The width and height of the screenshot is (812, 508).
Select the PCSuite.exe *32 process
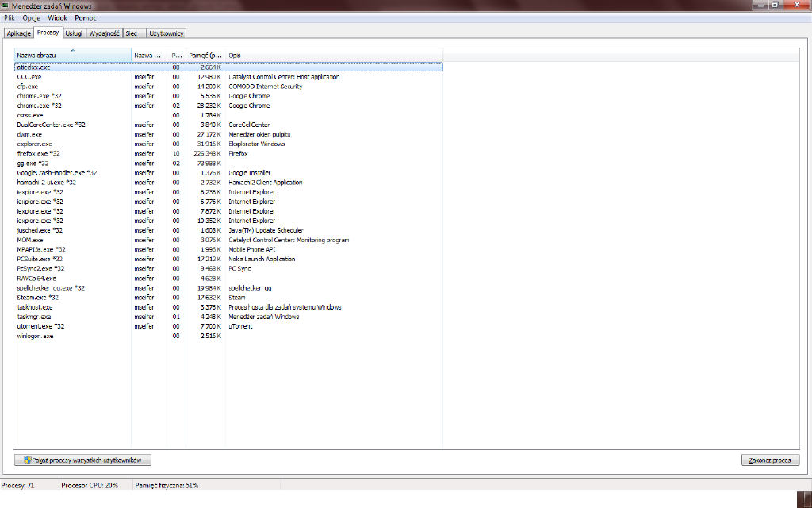(x=228, y=260)
